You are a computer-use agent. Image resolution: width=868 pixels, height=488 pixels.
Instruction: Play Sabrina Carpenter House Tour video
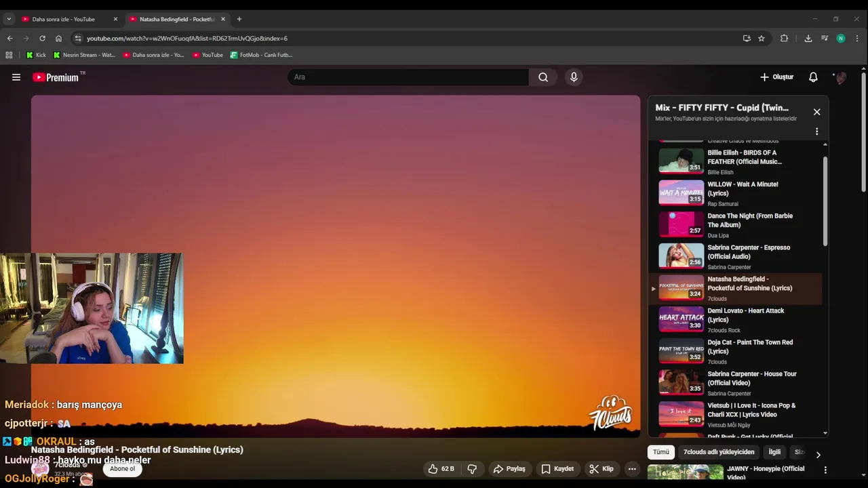pyautogui.click(x=736, y=383)
